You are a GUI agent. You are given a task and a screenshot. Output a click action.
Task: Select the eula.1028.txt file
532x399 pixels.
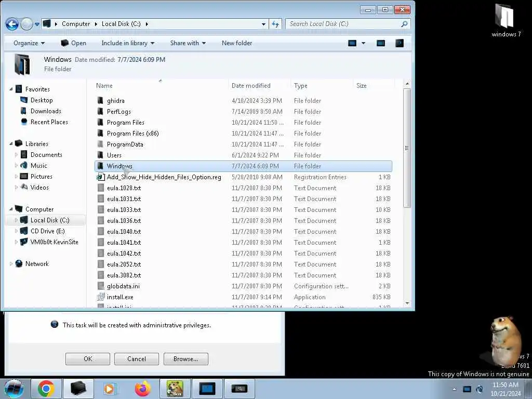pos(243,188)
